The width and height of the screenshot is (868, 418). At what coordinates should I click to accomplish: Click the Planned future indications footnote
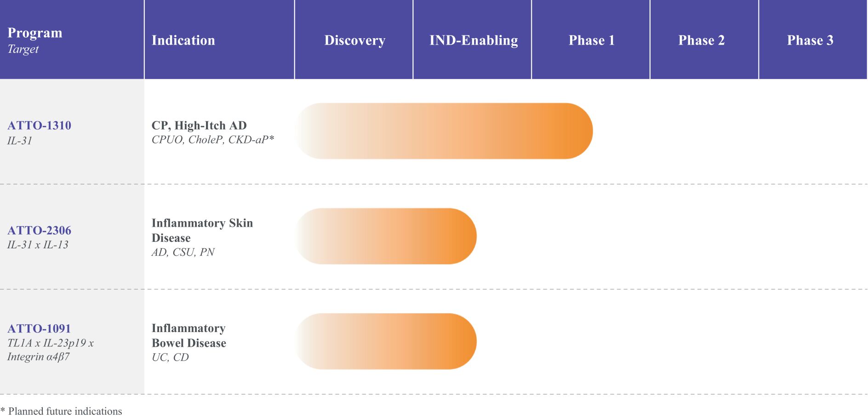tap(61, 411)
